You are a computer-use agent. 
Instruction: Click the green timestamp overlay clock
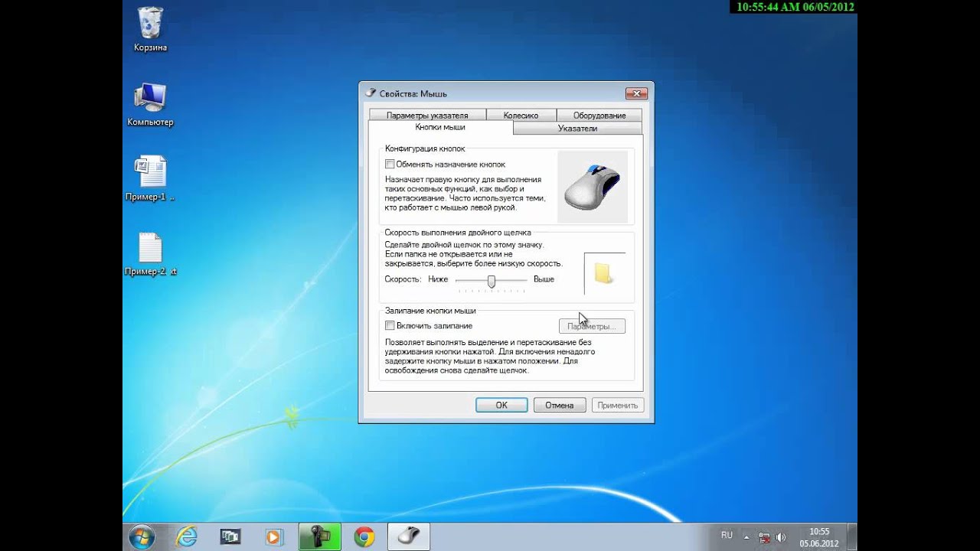pyautogui.click(x=794, y=7)
